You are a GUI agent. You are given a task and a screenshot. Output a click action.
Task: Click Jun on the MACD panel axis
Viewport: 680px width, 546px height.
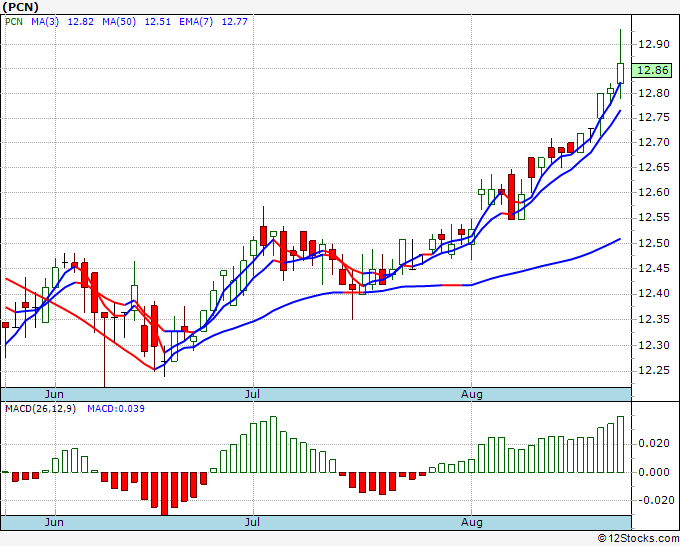[54, 522]
